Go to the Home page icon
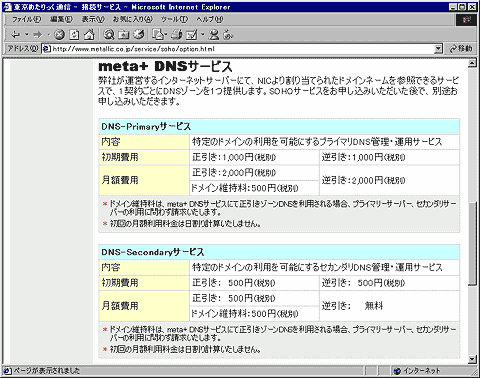Image resolution: width=480 pixels, height=378 pixels. [89, 35]
